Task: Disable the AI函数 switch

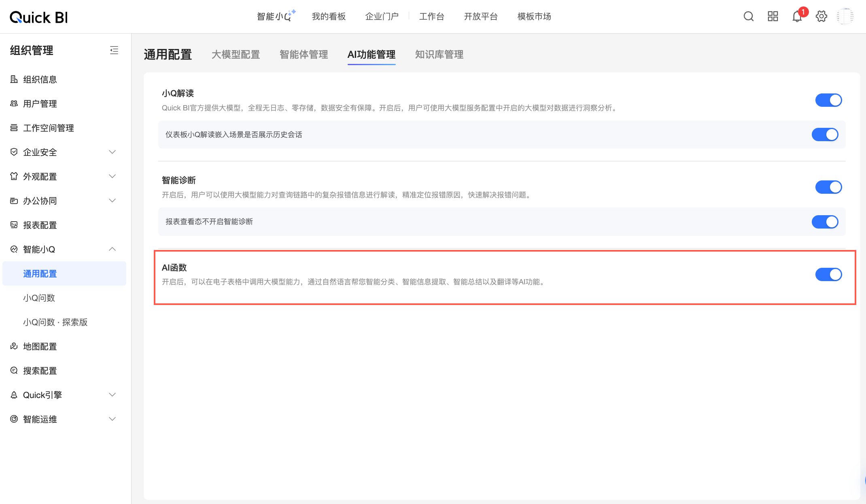Action: 828,274
